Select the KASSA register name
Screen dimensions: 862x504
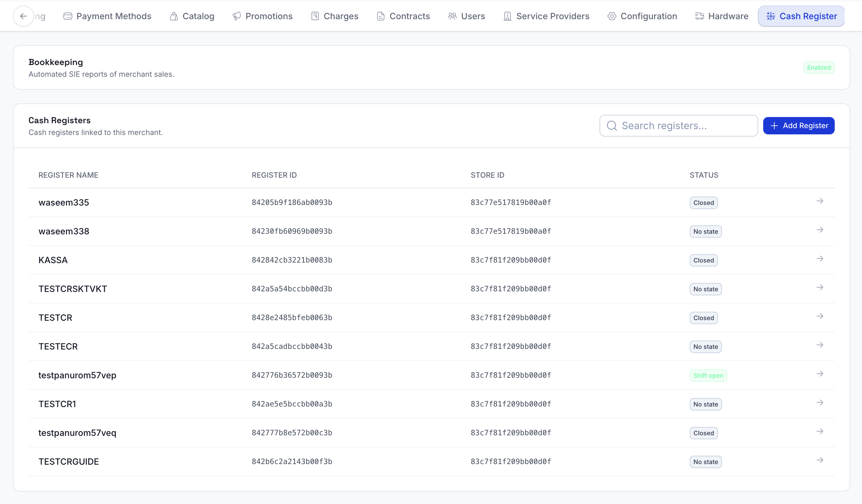(x=53, y=260)
